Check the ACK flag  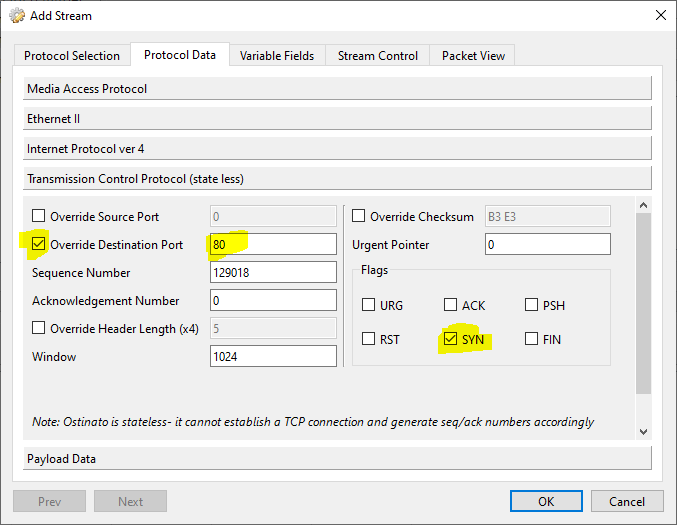[450, 304]
